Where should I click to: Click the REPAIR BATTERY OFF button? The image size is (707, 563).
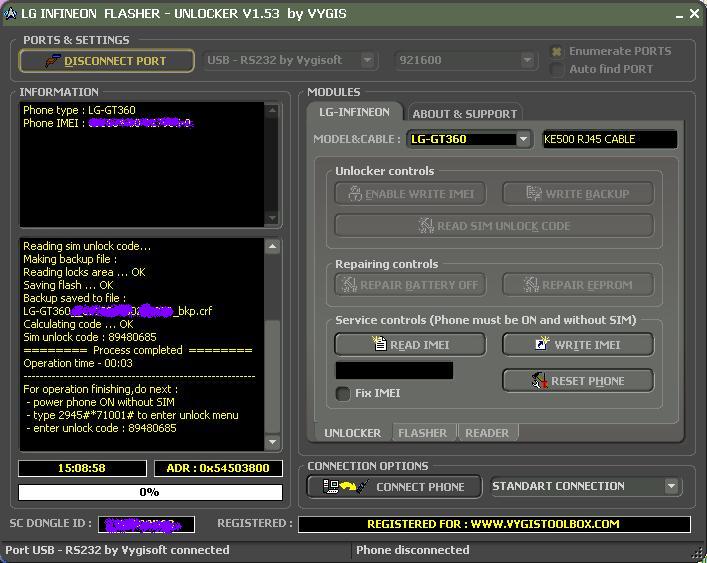click(x=410, y=284)
